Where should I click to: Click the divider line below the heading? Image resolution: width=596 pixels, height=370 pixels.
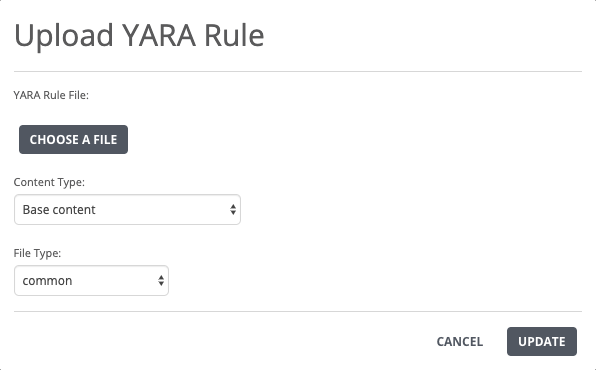pyautogui.click(x=298, y=71)
